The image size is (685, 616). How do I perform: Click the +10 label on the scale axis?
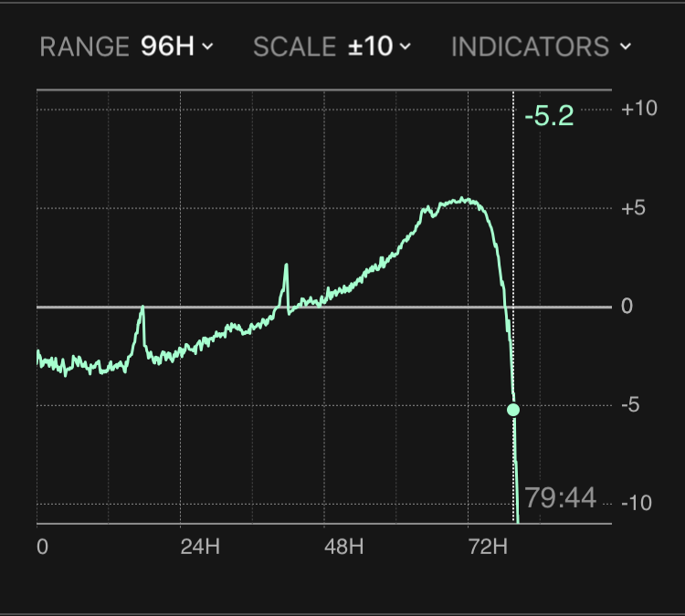[639, 109]
